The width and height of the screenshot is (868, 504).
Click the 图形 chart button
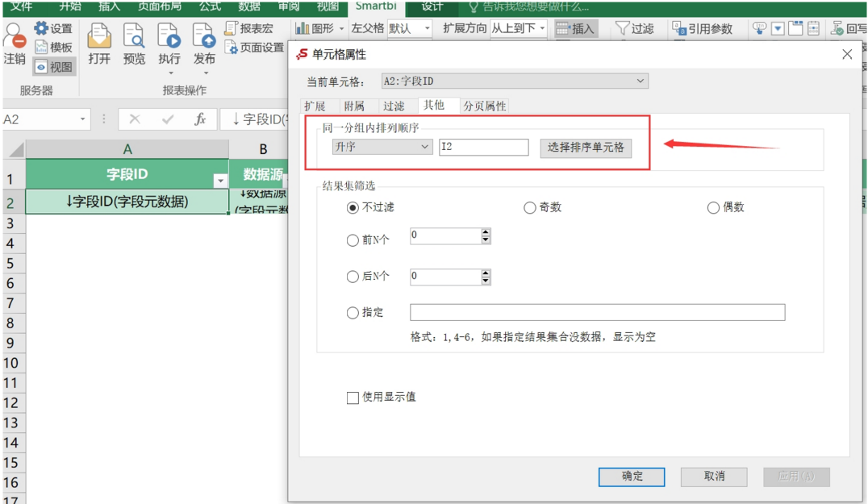coord(315,28)
